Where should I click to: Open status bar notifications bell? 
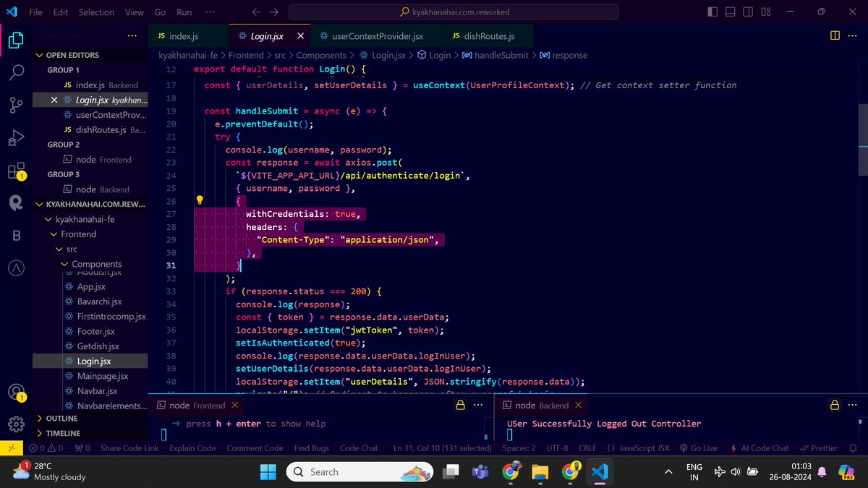coord(854,448)
